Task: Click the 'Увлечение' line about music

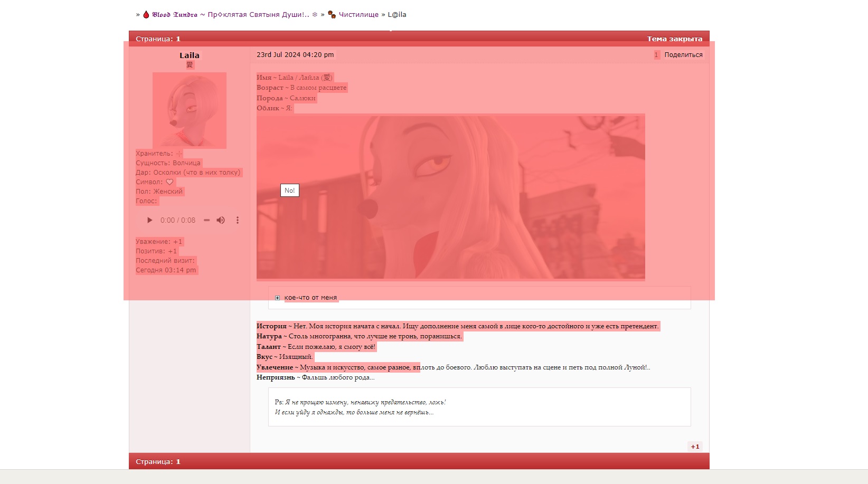Action: (454, 367)
